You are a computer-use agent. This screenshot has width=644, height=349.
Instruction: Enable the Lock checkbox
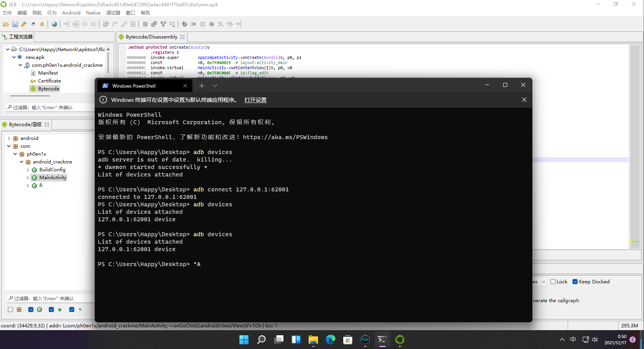(553, 282)
